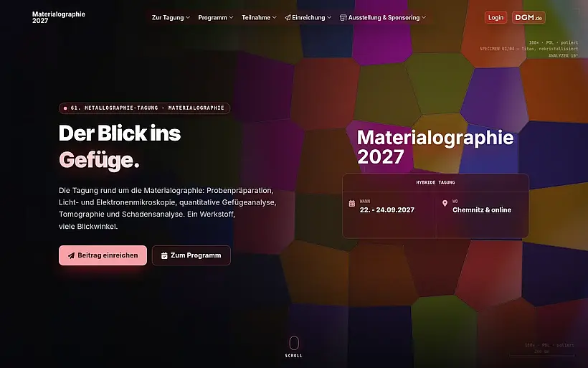This screenshot has width=588, height=368.
Task: Click the Login button
Action: point(495,18)
